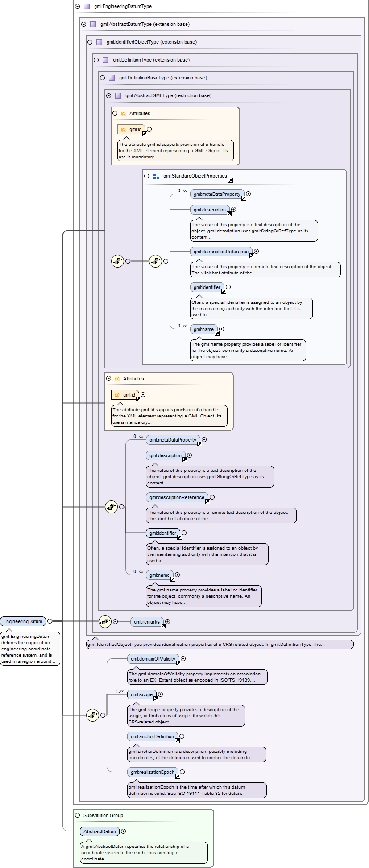Click the gml:IdentifiedObjectType complex type icon
The image size is (369, 868).
click(x=100, y=42)
